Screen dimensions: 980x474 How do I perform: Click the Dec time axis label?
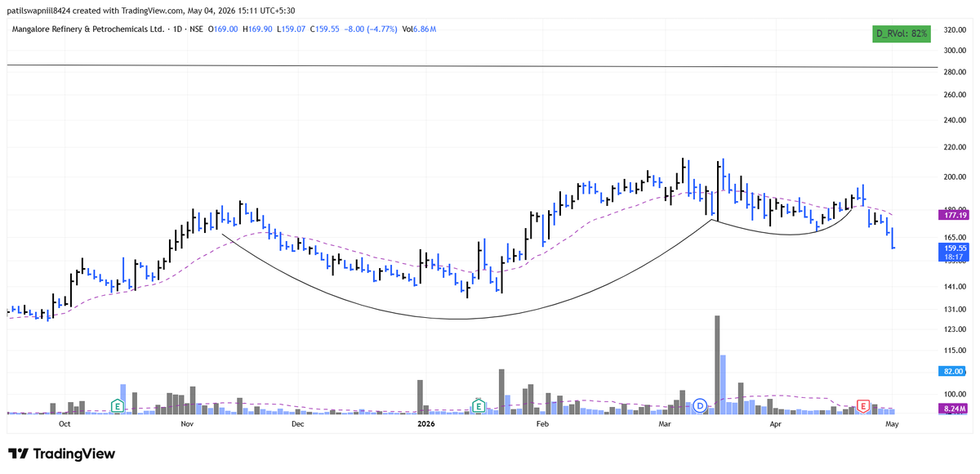pos(297,424)
